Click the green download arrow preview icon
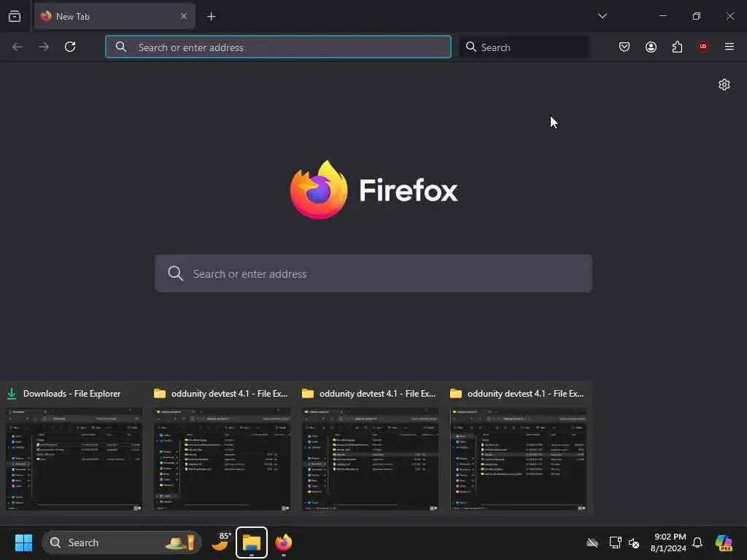747x560 pixels. (x=12, y=393)
